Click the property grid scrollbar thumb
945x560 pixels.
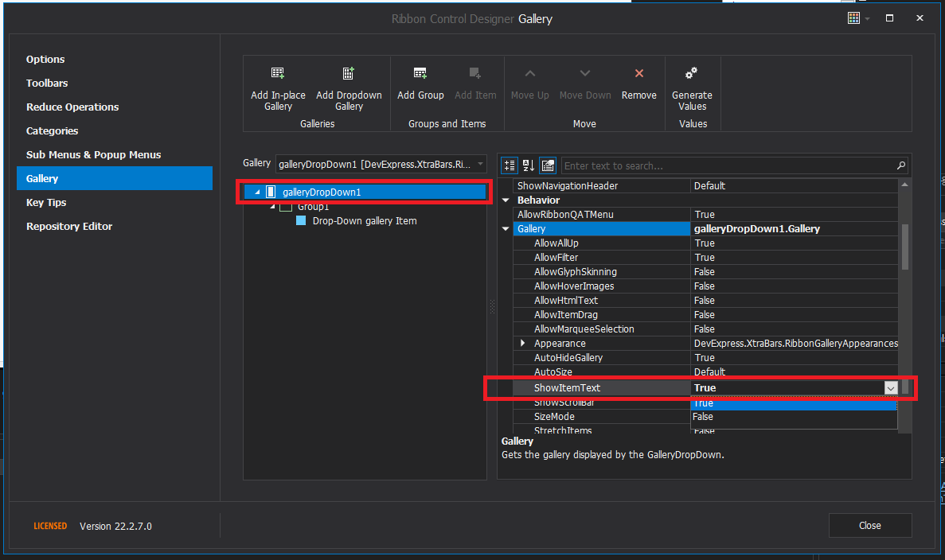[x=904, y=247]
